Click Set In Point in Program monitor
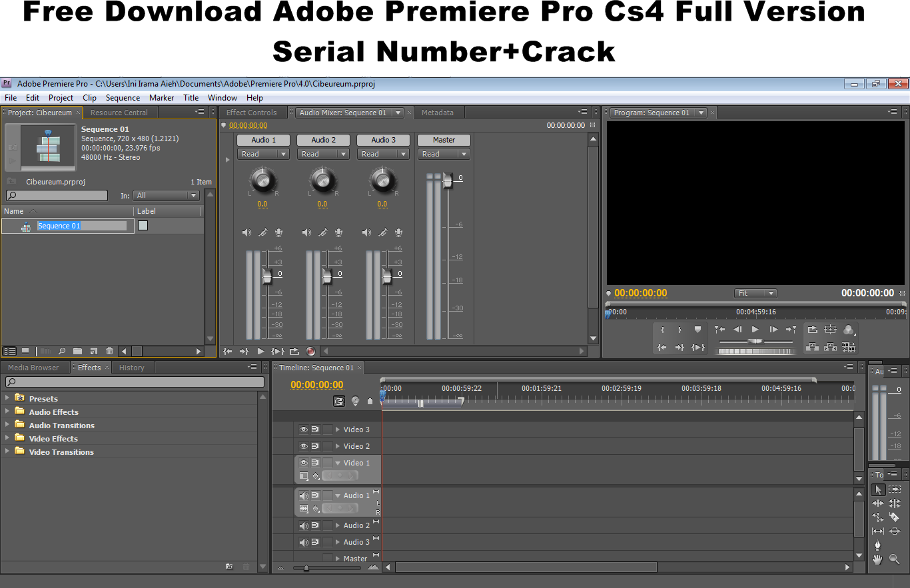910x588 pixels. click(662, 330)
